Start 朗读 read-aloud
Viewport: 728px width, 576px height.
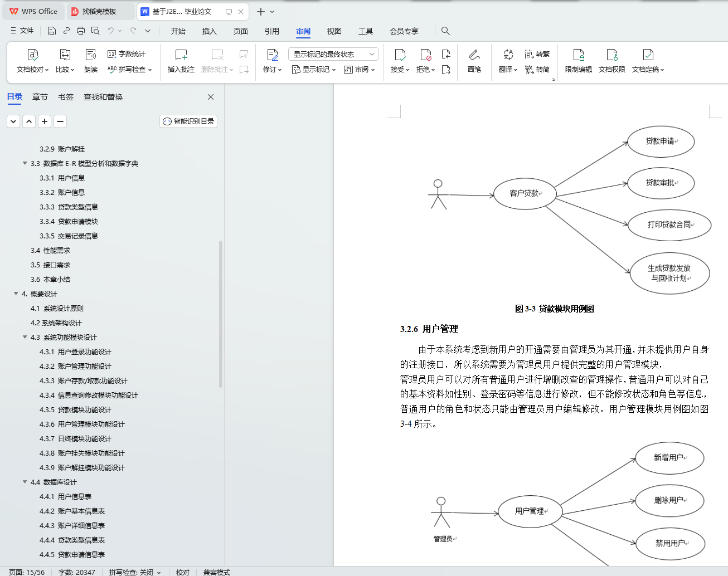coord(91,61)
